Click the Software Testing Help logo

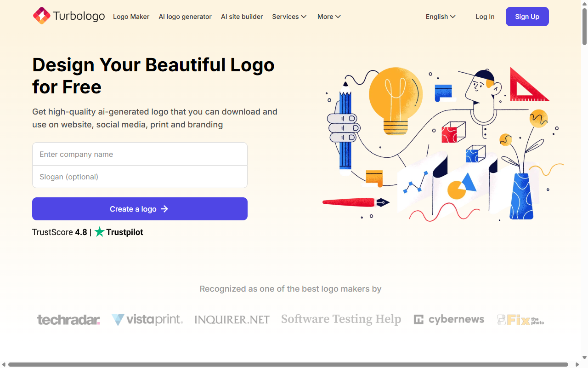click(340, 319)
